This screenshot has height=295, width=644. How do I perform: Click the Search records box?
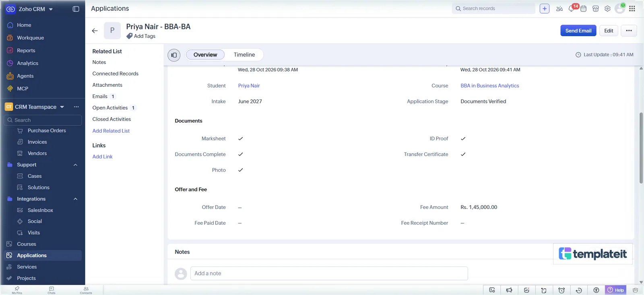(x=493, y=8)
